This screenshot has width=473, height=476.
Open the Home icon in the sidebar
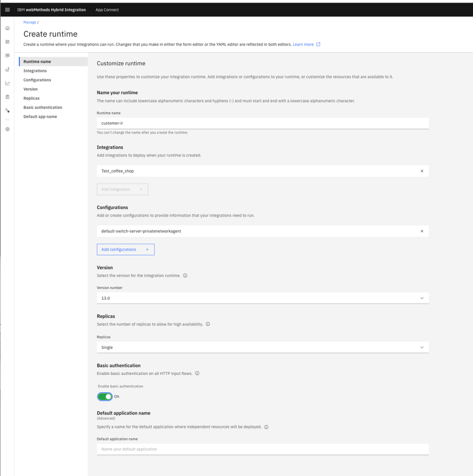(x=7, y=28)
